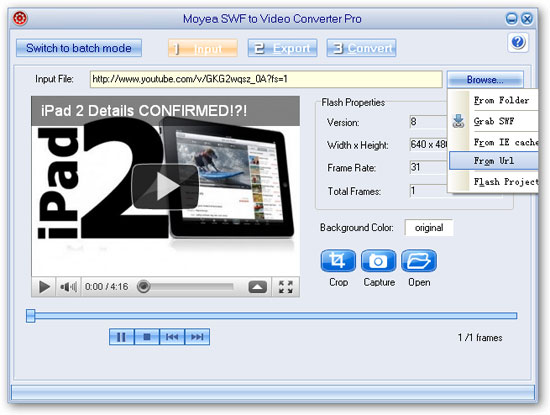Mute the video player speaker icon
The image size is (550, 415).
[x=68, y=287]
